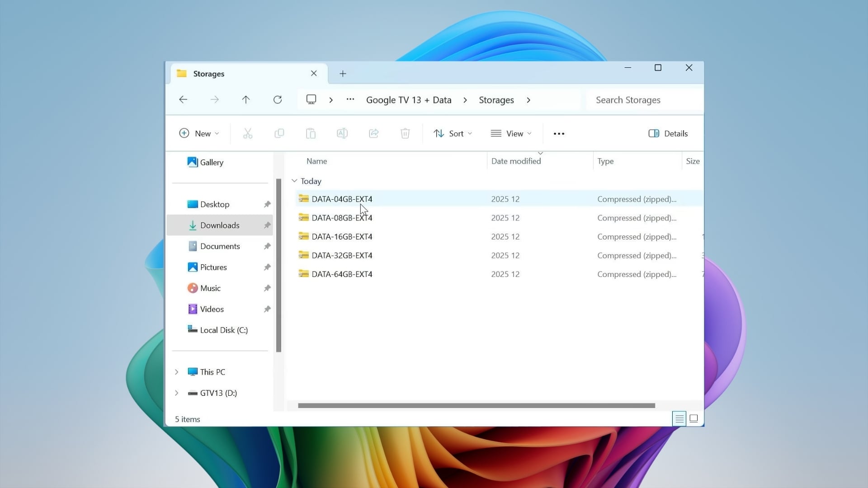Click the pin icon next to Videos
The height and width of the screenshot is (488, 868).
click(267, 309)
